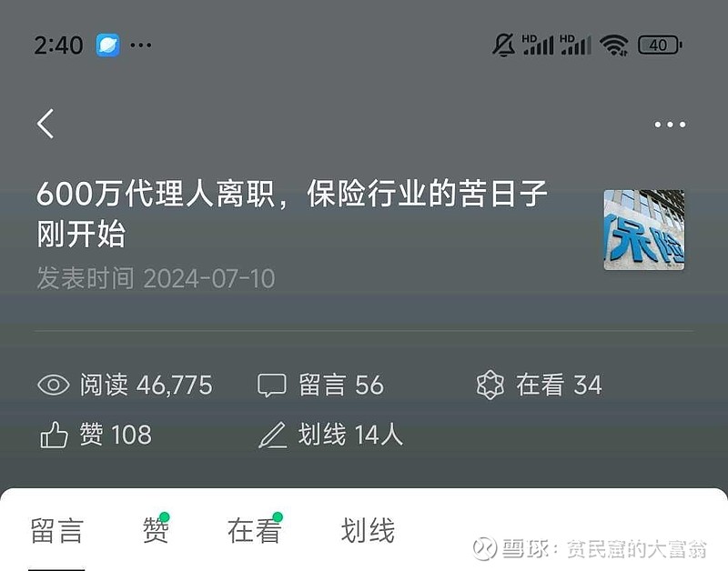
Task: Tap the eye icon next to 阅读 46,775
Action: point(54,385)
